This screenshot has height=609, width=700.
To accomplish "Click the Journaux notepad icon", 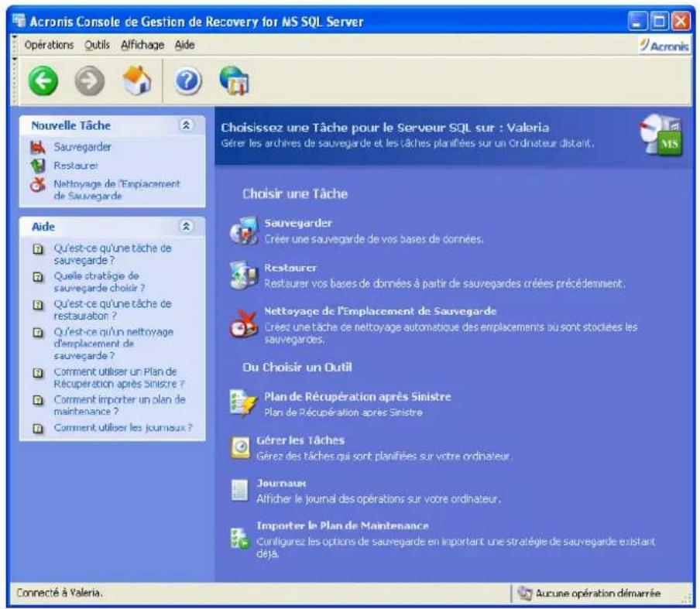I will [240, 490].
